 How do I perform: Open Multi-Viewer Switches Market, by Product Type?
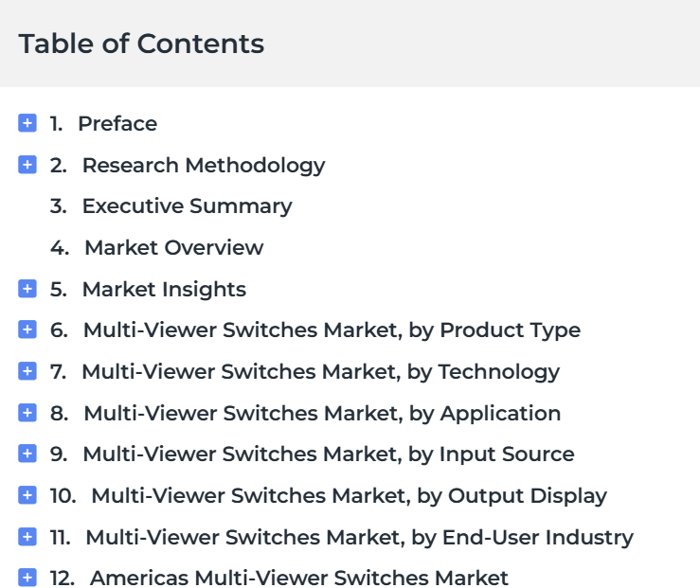(332, 330)
